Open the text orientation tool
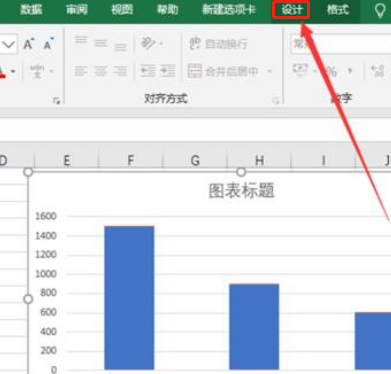The image size is (391, 374). [148, 43]
